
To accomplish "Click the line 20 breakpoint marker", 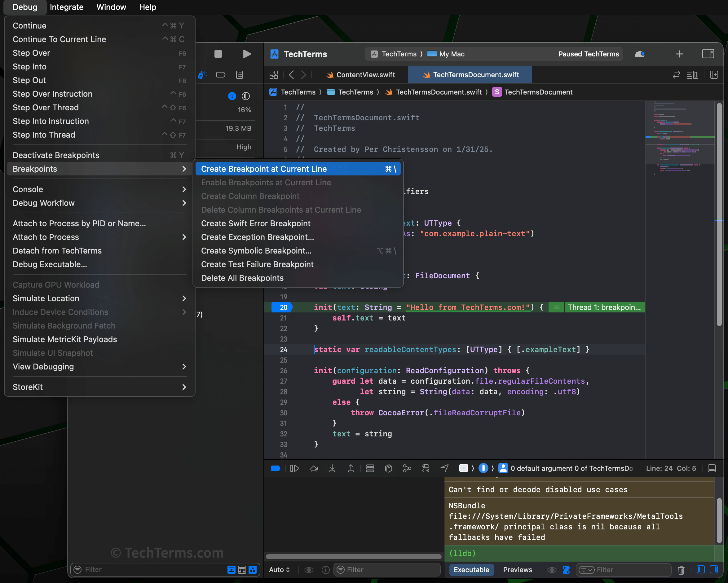I will (x=282, y=307).
